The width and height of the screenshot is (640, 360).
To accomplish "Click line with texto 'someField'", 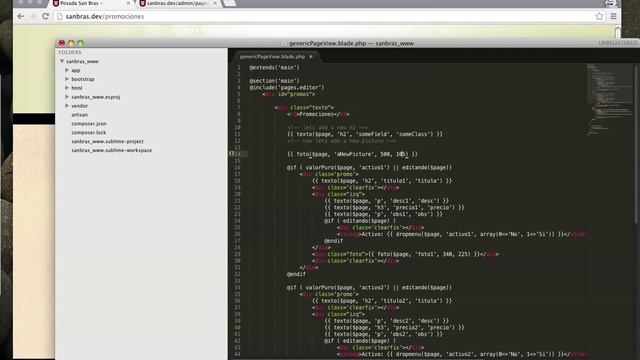I will [364, 134].
